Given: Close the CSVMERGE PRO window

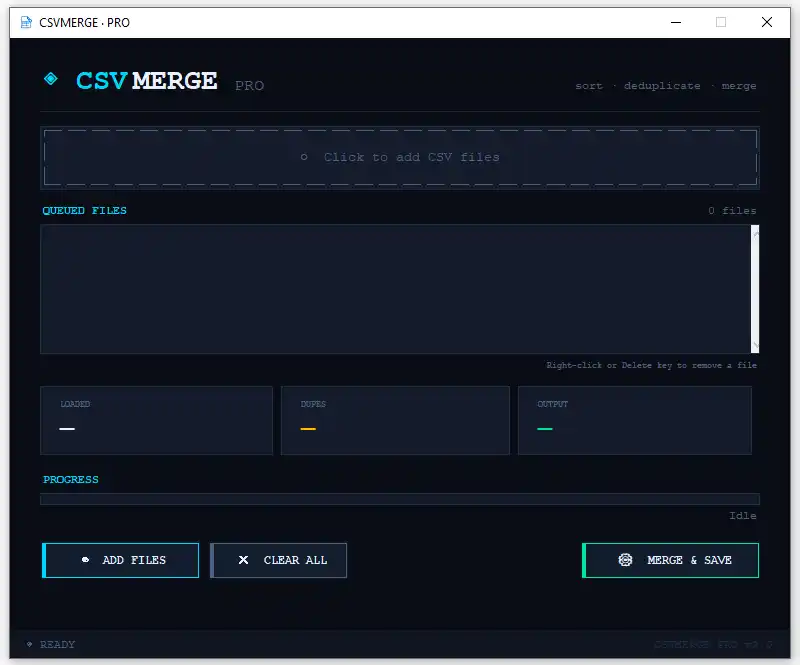Looking at the screenshot, I should 767,22.
